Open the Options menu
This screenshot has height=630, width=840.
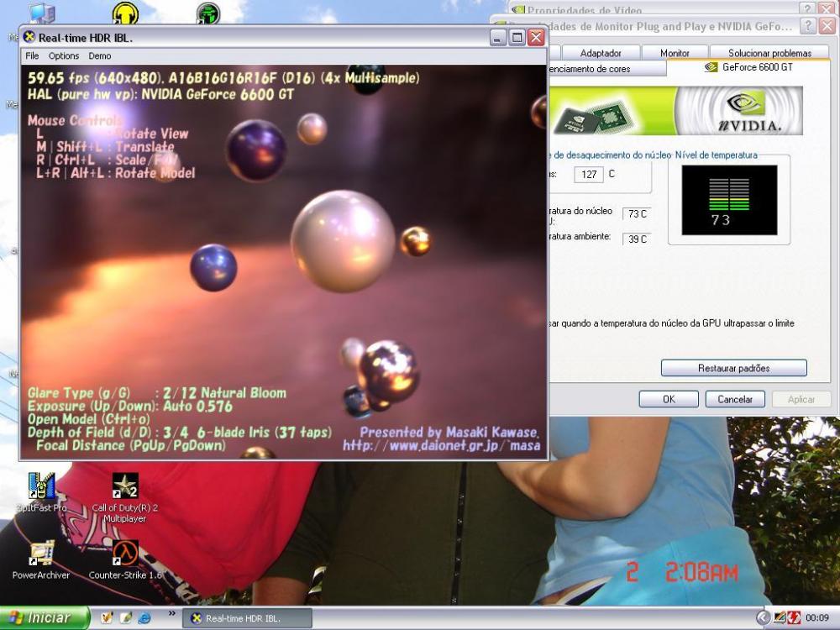point(64,56)
